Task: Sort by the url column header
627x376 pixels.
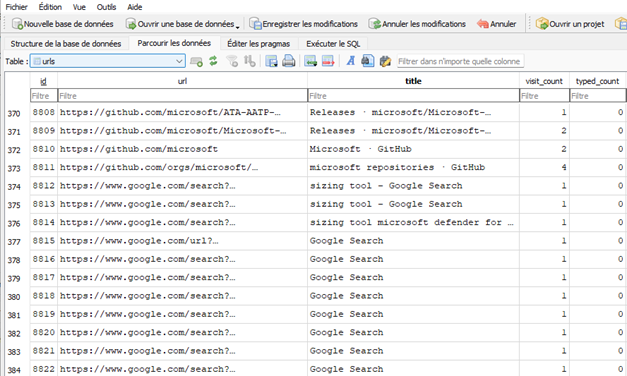Action: point(182,81)
